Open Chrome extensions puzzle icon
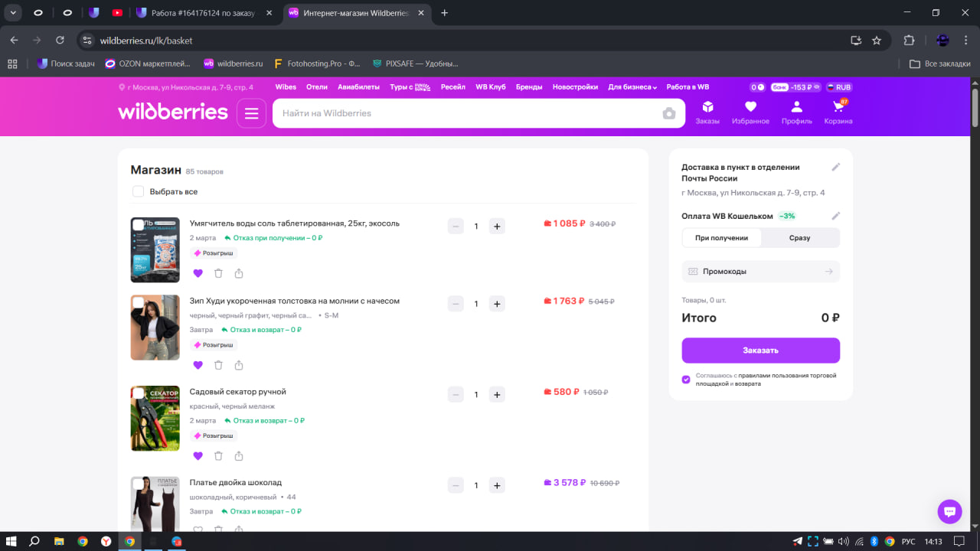The height and width of the screenshot is (551, 980). click(x=910, y=41)
